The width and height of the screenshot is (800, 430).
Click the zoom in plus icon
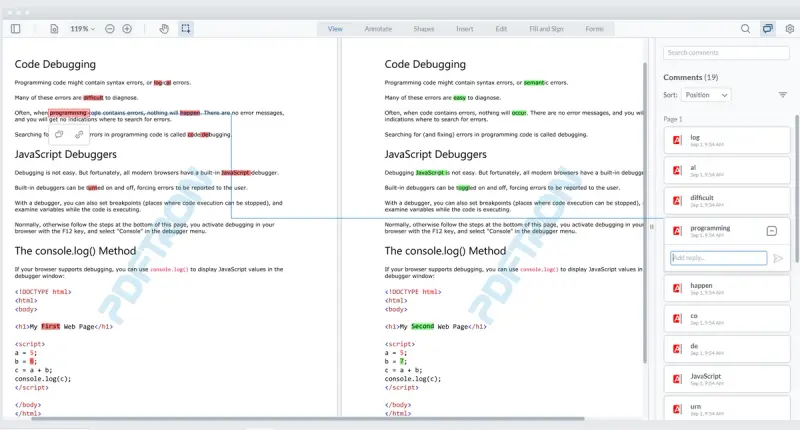coord(127,29)
